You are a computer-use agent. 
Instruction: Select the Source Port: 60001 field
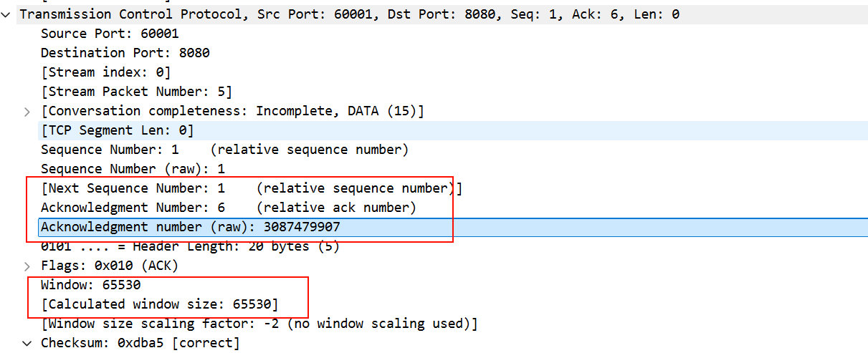(110, 34)
